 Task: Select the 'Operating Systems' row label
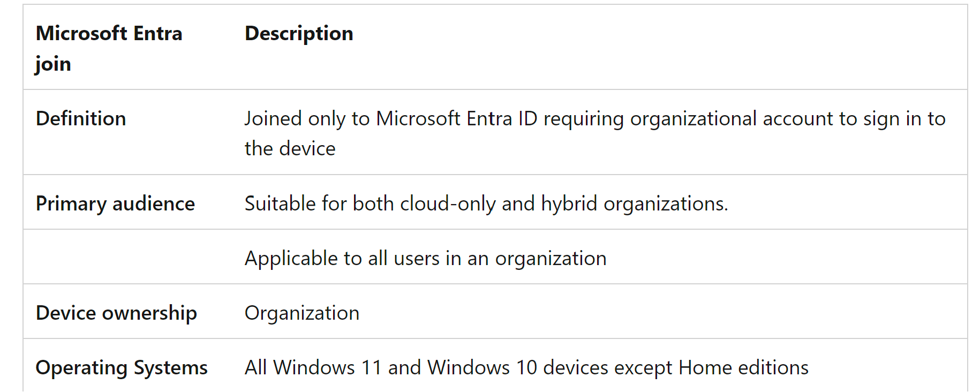coord(122,367)
